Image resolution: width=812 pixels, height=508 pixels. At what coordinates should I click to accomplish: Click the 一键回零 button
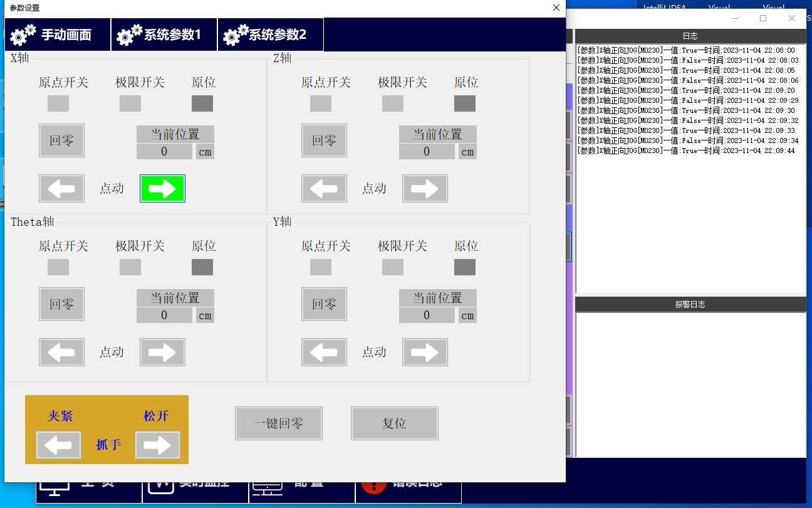[279, 423]
